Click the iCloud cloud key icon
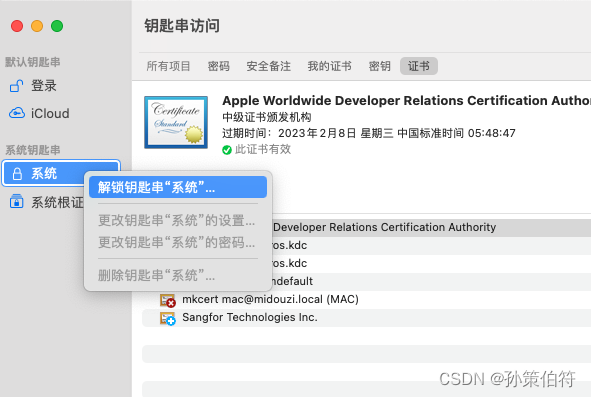The image size is (591, 397). (17, 113)
